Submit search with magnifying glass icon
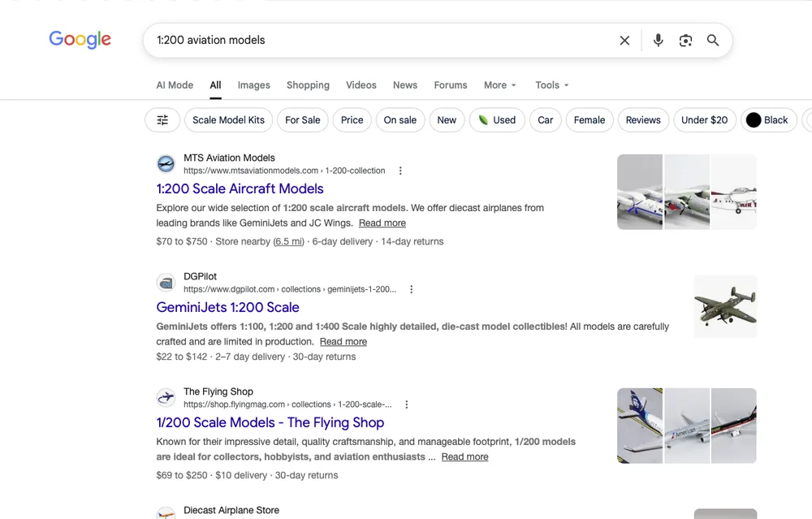812x519 pixels. pyautogui.click(x=713, y=41)
